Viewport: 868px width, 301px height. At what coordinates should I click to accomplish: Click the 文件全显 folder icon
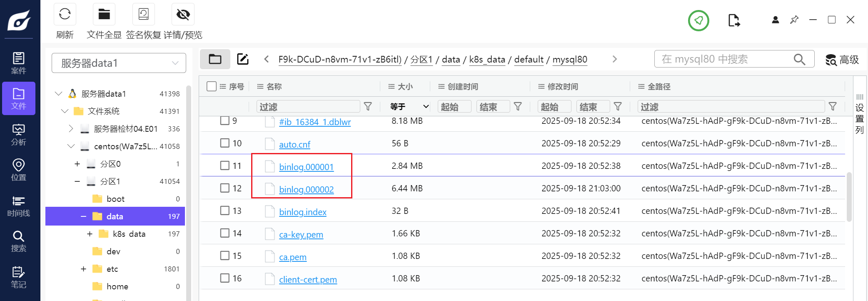click(x=104, y=15)
